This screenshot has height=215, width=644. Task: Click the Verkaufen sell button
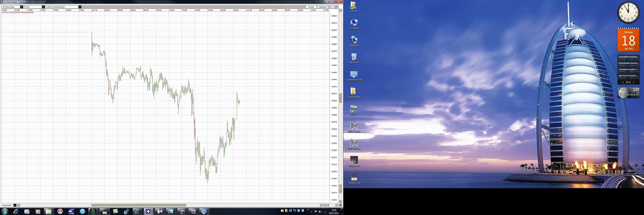323,7
